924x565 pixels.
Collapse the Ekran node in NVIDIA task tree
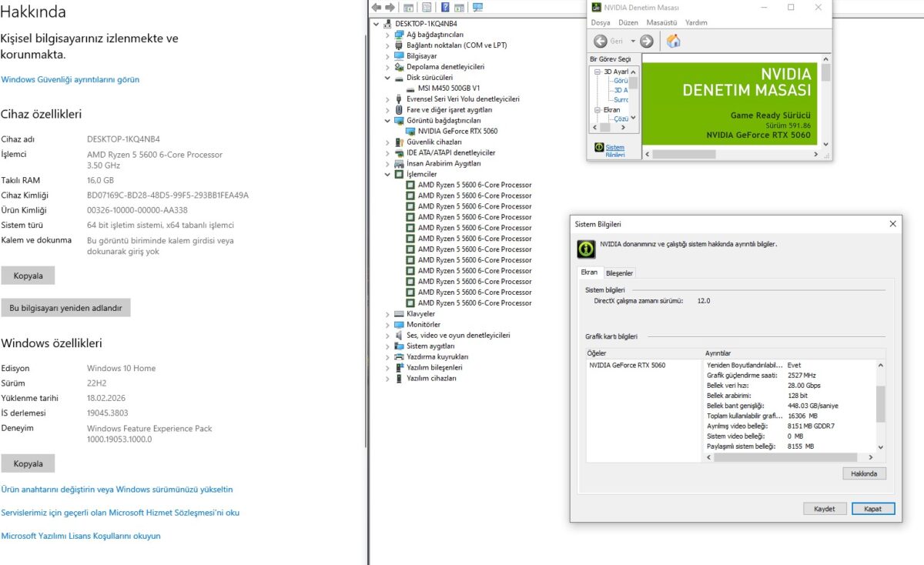pos(597,110)
